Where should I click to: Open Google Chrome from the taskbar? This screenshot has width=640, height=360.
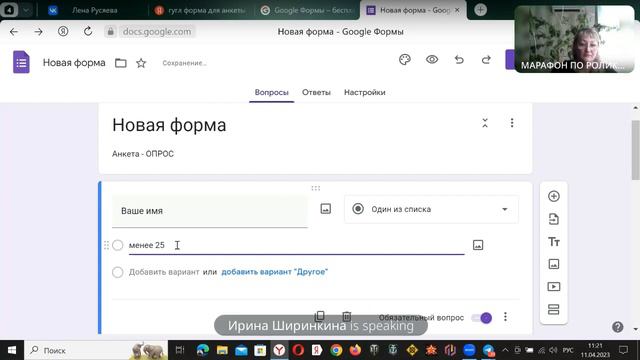[x=336, y=350]
